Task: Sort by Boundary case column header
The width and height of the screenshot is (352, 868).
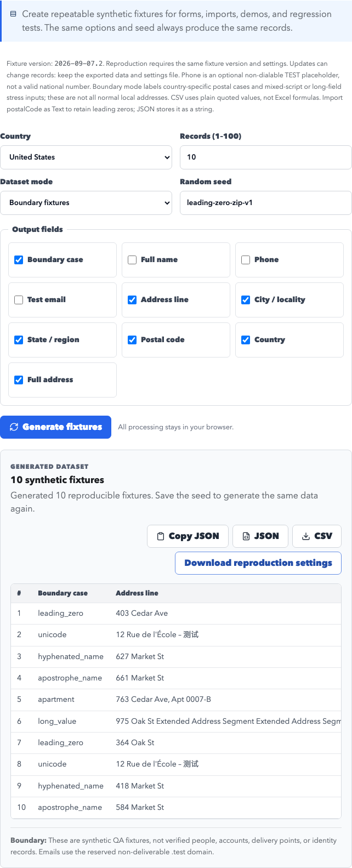Action: (x=63, y=593)
